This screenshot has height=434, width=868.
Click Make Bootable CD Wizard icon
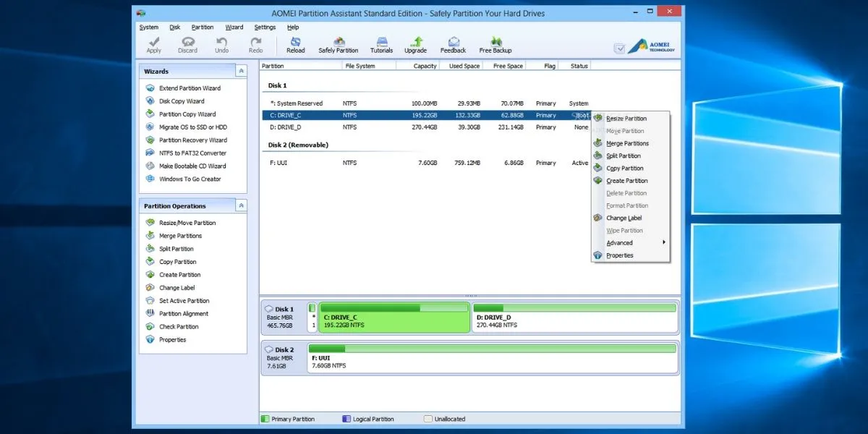150,166
